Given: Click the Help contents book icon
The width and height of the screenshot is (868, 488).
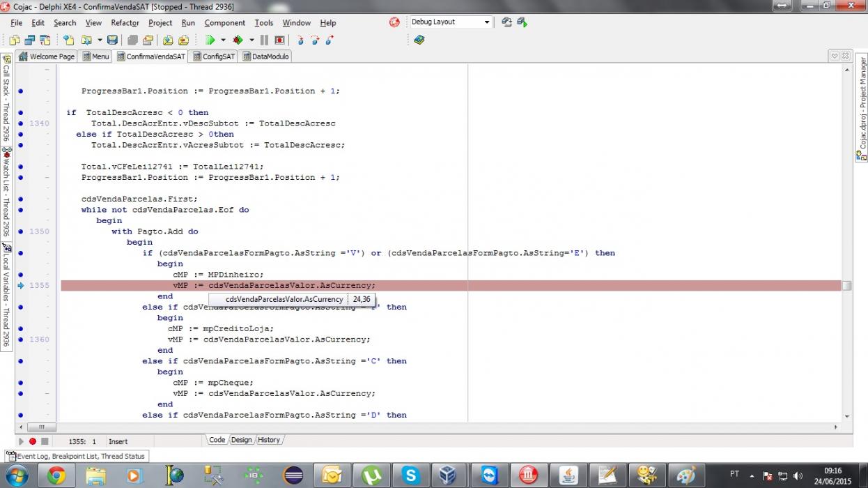Looking at the screenshot, I should (419, 40).
